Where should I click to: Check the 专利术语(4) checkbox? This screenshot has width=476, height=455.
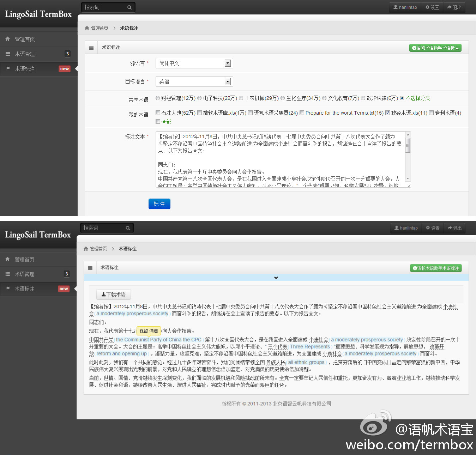pyautogui.click(x=431, y=113)
